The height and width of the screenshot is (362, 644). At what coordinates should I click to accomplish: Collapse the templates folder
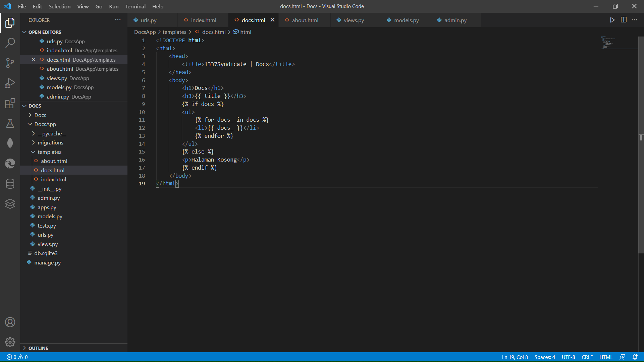tap(49, 152)
